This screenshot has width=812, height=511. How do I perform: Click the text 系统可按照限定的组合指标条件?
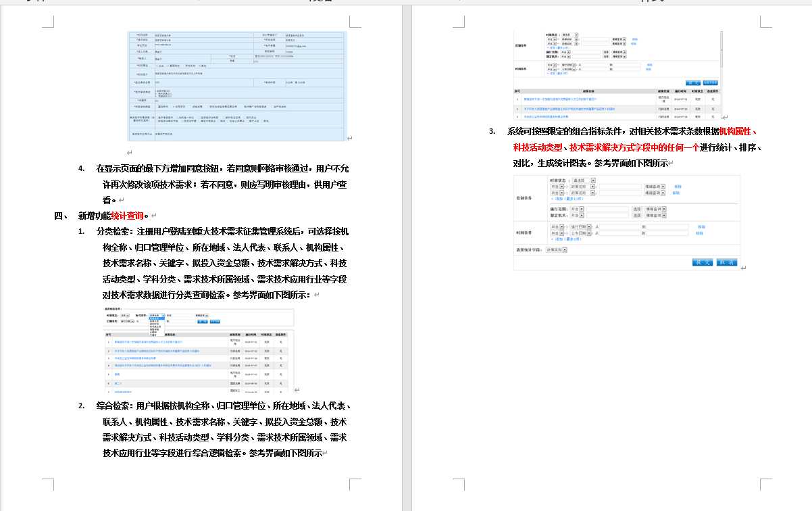[x=563, y=131]
